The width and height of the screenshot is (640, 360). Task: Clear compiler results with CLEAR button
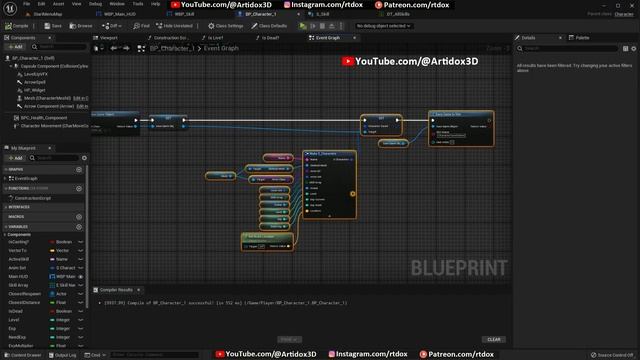493,340
